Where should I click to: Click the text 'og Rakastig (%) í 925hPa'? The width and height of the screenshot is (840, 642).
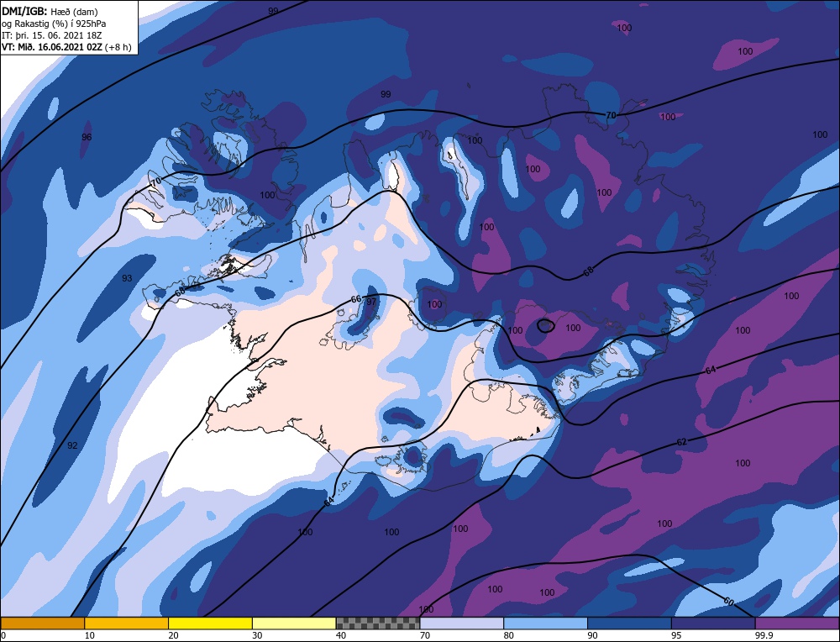coord(54,24)
